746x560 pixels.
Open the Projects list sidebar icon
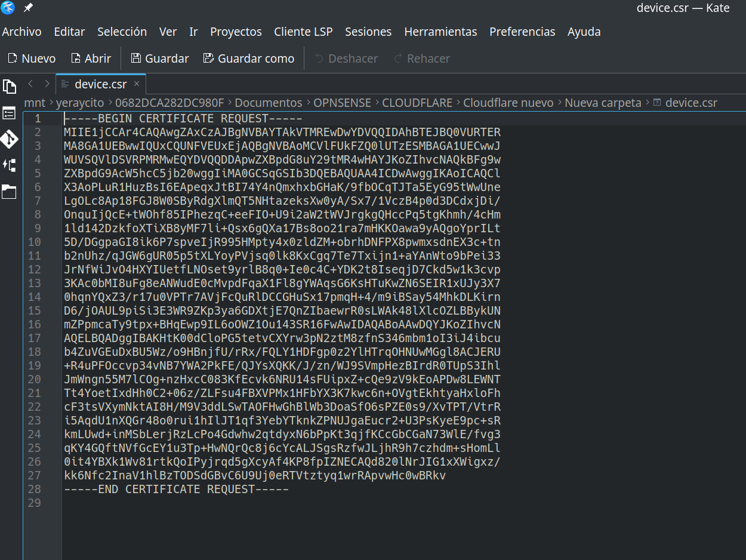[9, 113]
